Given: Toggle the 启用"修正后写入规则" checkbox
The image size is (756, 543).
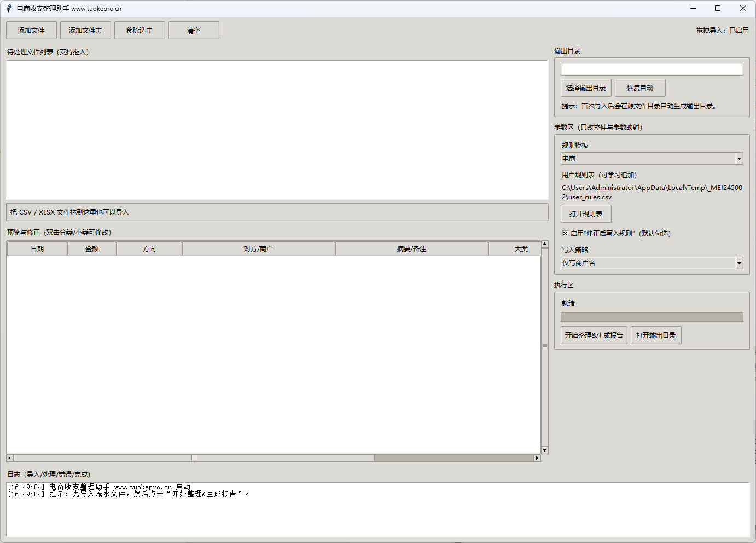Looking at the screenshot, I should 565,234.
